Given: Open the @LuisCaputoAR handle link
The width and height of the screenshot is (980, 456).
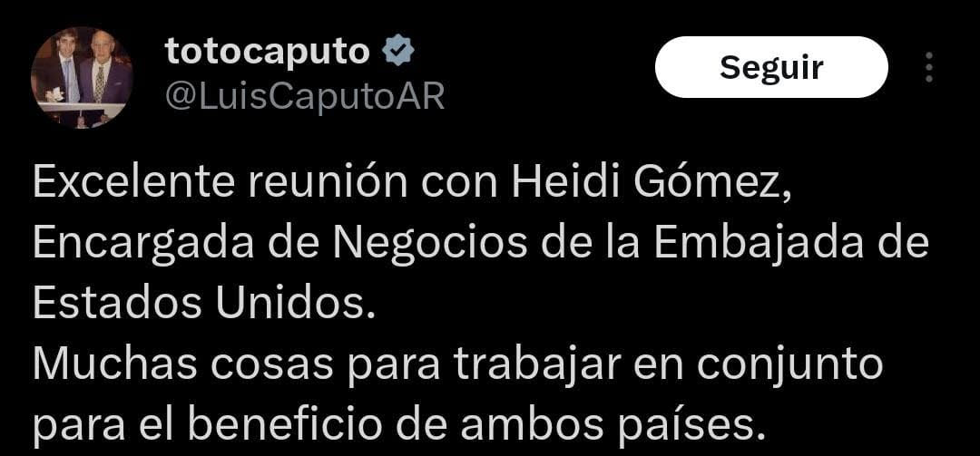Looking at the screenshot, I should pos(304,97).
